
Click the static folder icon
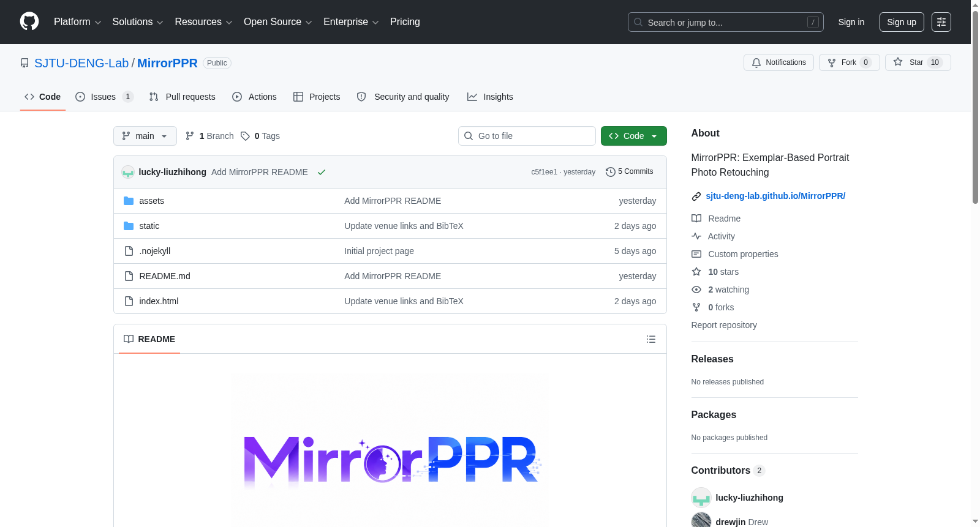(129, 226)
